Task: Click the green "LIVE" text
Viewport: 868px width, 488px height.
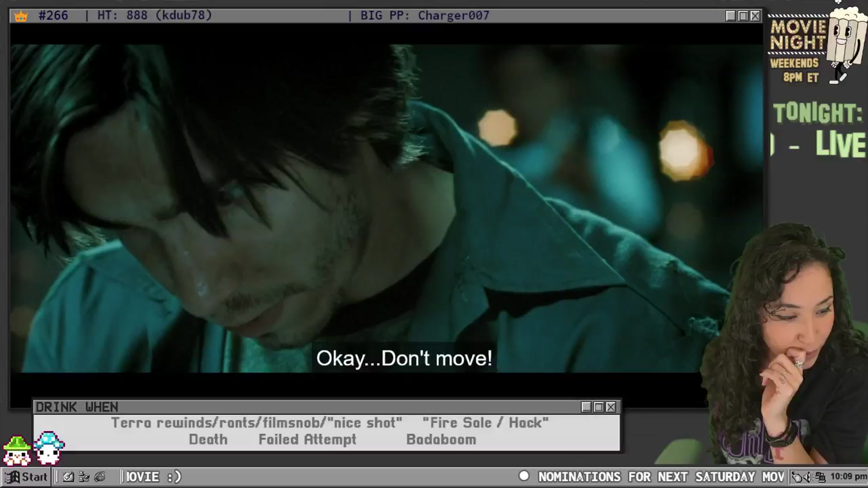Action: [x=840, y=145]
